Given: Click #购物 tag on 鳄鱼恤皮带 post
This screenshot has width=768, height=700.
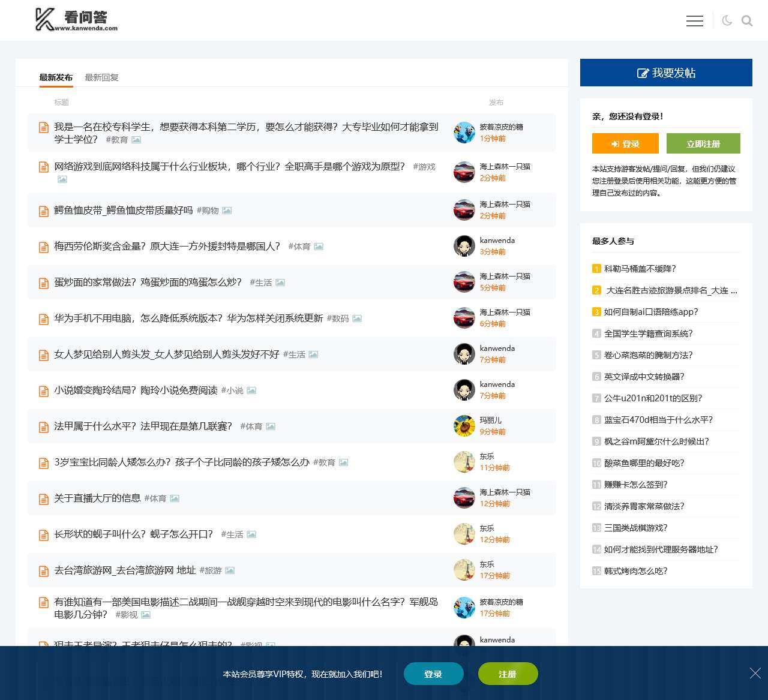Looking at the screenshot, I should [x=208, y=211].
